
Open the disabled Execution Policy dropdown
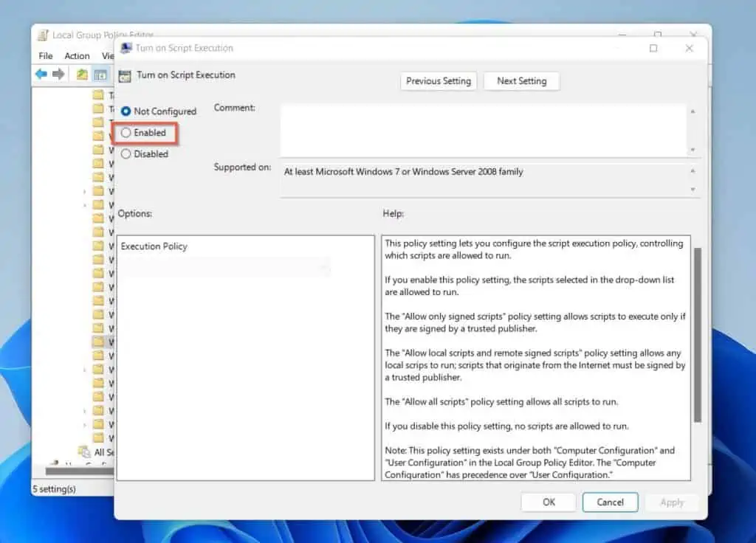225,266
